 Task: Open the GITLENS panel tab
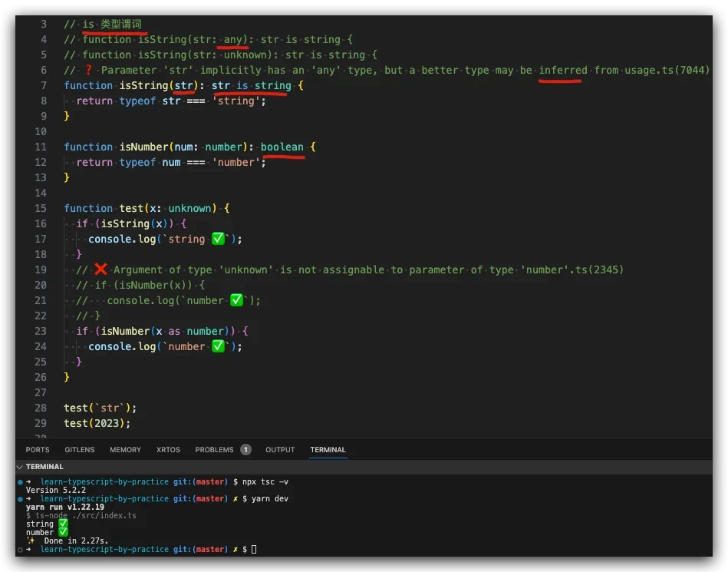pos(79,450)
